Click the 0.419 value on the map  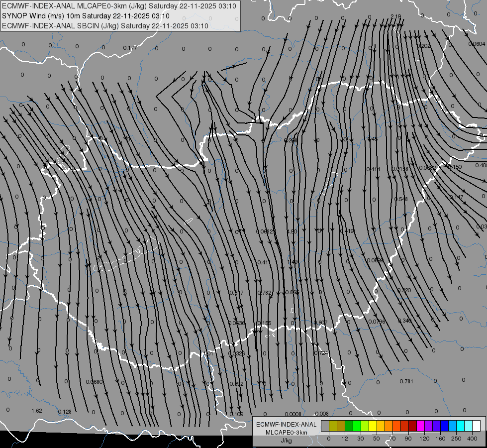pos(347,231)
